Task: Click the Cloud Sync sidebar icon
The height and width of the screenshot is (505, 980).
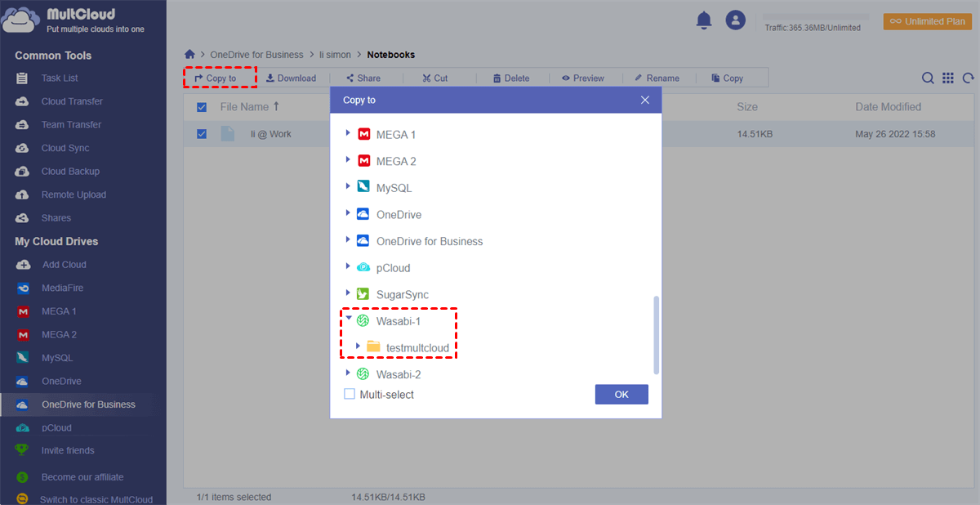Action: pos(24,148)
